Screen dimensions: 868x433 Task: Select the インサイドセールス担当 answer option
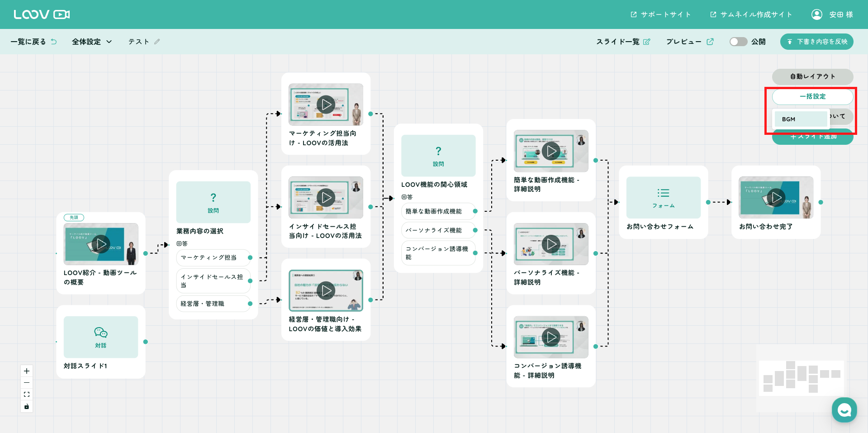pyautogui.click(x=213, y=281)
